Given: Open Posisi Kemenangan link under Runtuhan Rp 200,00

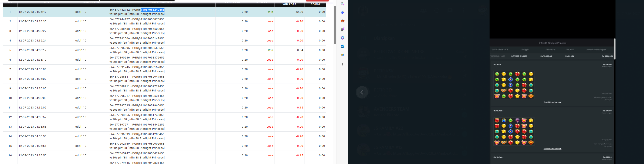Looking at the screenshot, I should click(x=552, y=149).
